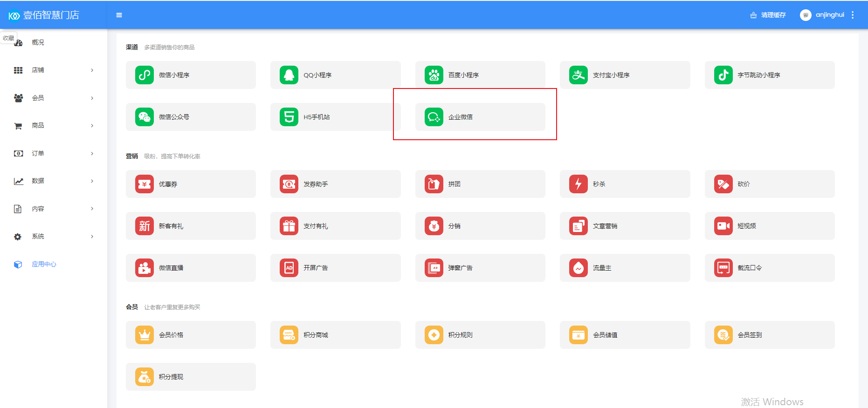Click the ByteDance mini program (字节跳动小程序) icon
The width and height of the screenshot is (868, 408).
pos(723,75)
